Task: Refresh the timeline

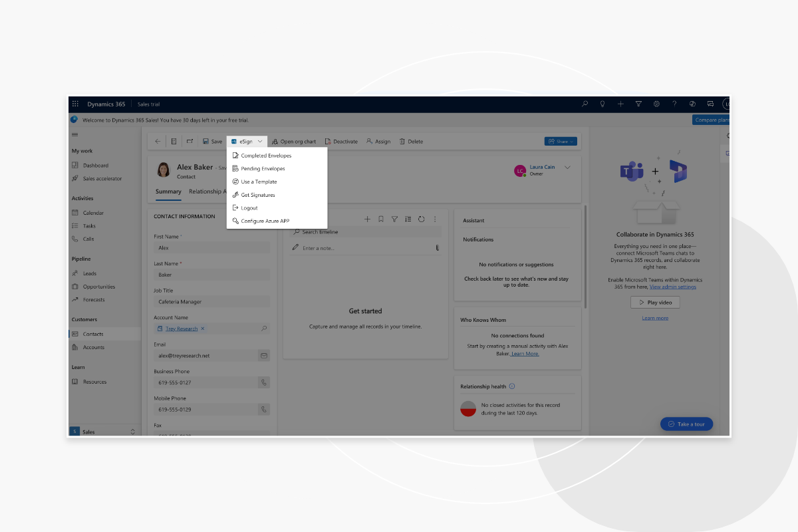Action: click(421, 219)
